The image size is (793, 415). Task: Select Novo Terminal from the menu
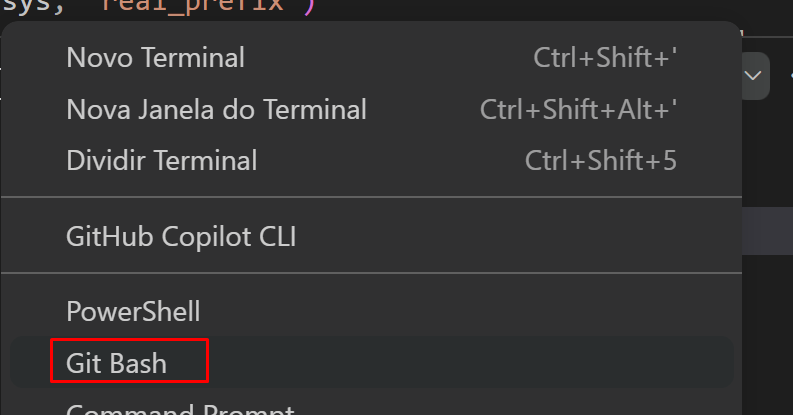click(155, 57)
